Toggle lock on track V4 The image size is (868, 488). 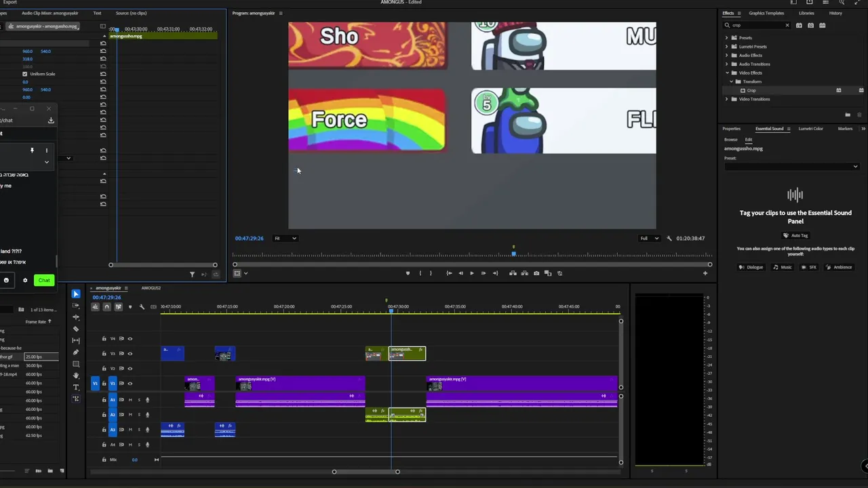(x=104, y=338)
